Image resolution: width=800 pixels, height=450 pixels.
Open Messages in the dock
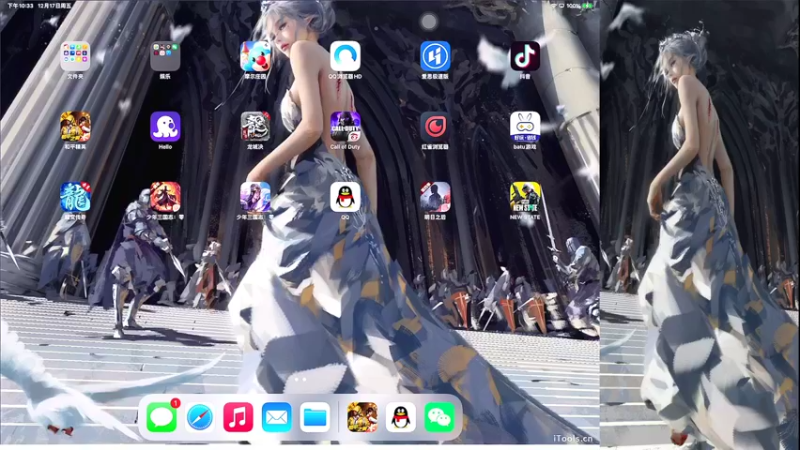162,417
